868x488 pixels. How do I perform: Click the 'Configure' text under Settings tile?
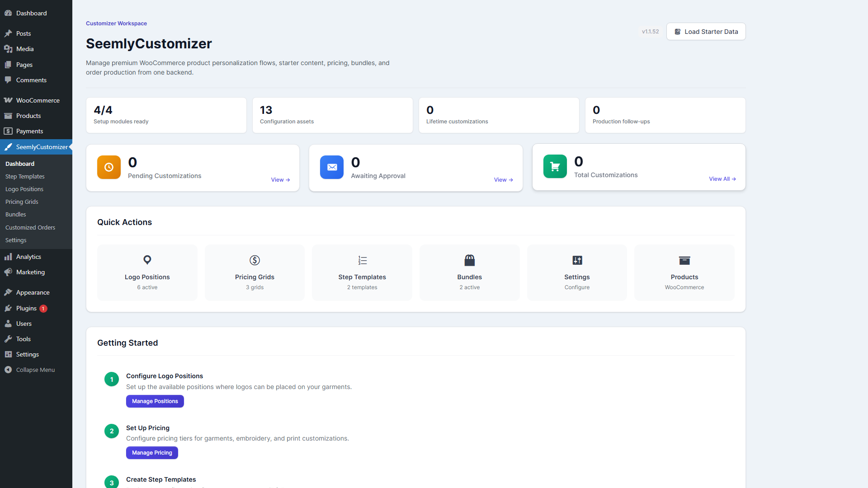pyautogui.click(x=577, y=287)
